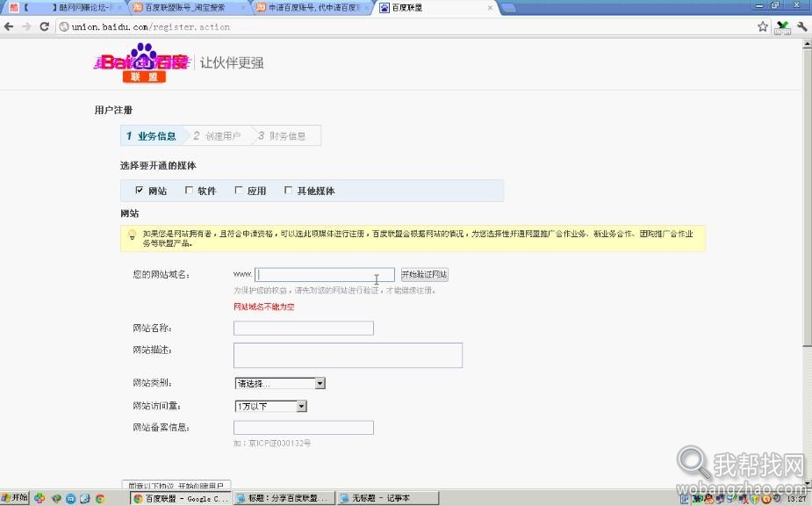
Task: Click the partially visible agreement button at bottom
Action: [x=176, y=485]
